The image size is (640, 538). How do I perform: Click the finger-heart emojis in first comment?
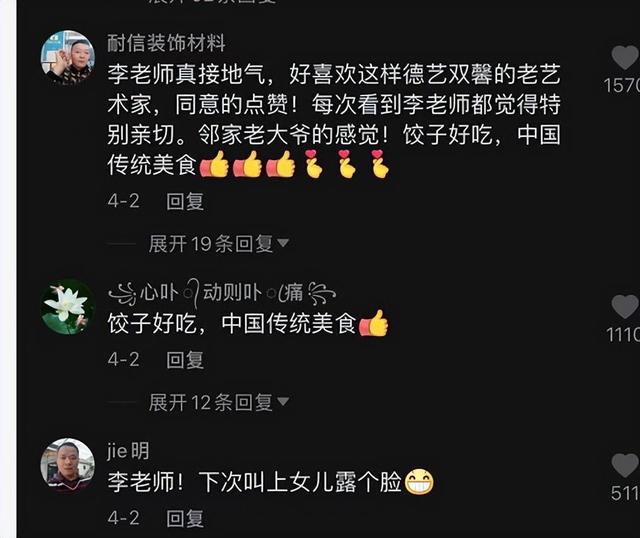pyautogui.click(x=347, y=164)
